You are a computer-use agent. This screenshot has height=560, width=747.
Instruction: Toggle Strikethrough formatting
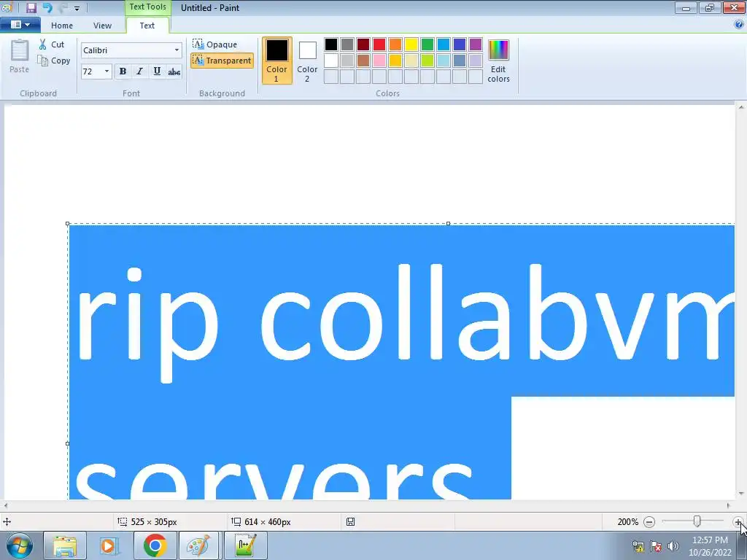174,71
